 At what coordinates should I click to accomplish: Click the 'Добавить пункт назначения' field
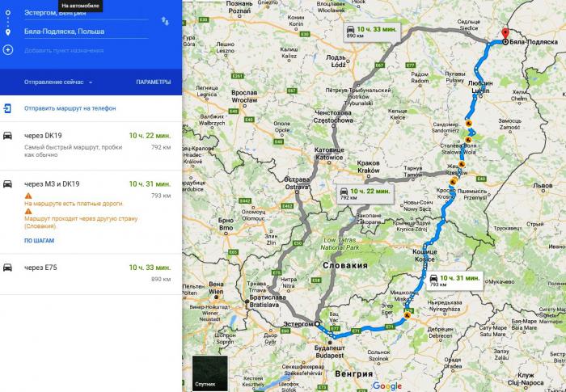[x=86, y=51]
